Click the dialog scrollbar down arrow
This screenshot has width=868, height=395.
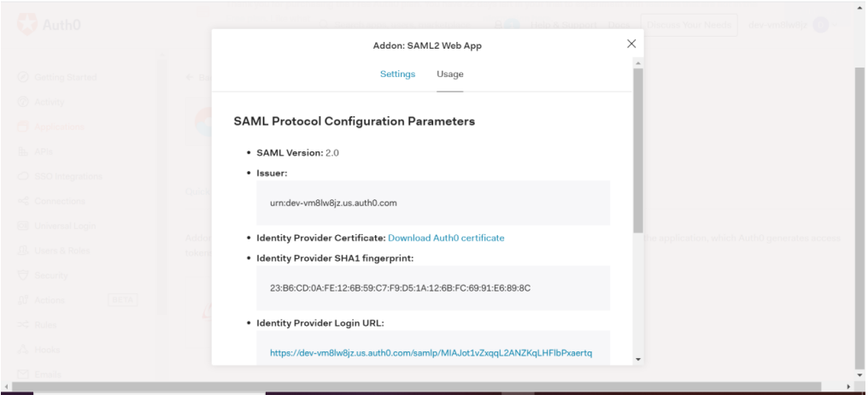coord(637,359)
